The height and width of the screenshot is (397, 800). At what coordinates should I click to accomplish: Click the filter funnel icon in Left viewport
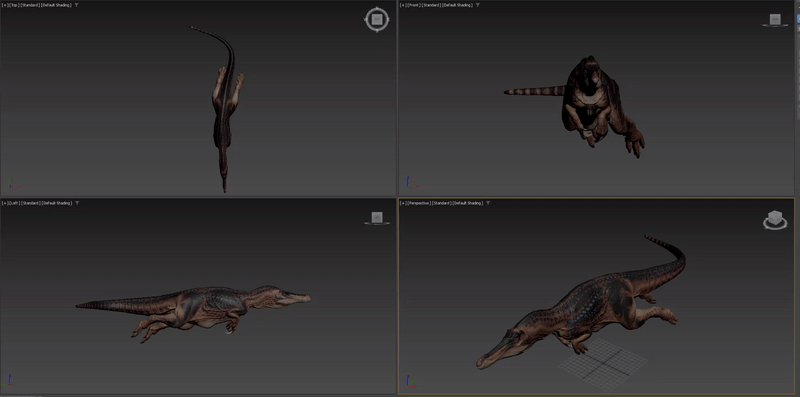tap(78, 203)
